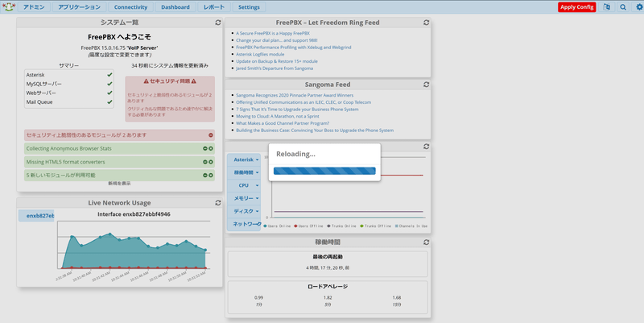This screenshot has width=644, height=323.
Task: Expand the ディスク graph dropdown
Action: (x=244, y=211)
